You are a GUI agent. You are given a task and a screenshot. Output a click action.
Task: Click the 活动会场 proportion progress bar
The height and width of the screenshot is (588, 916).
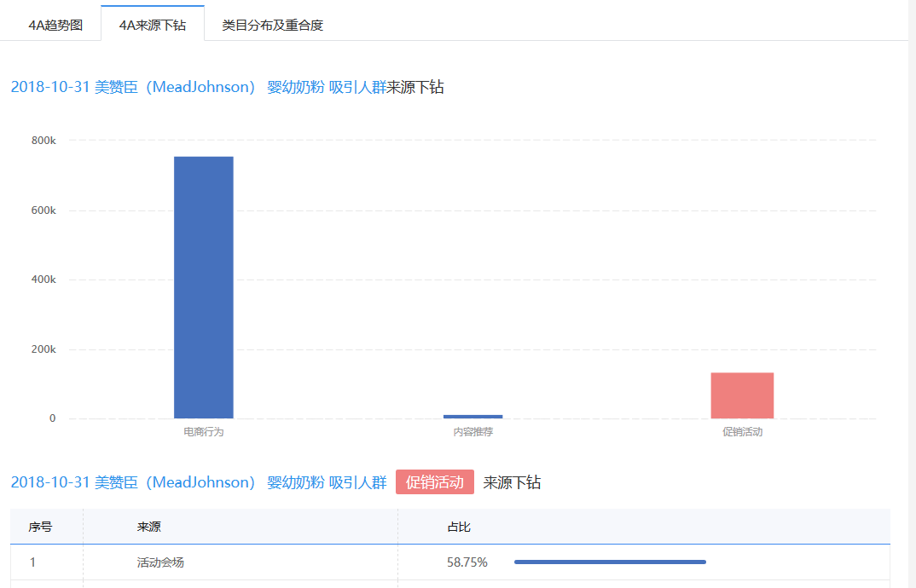[x=610, y=562]
